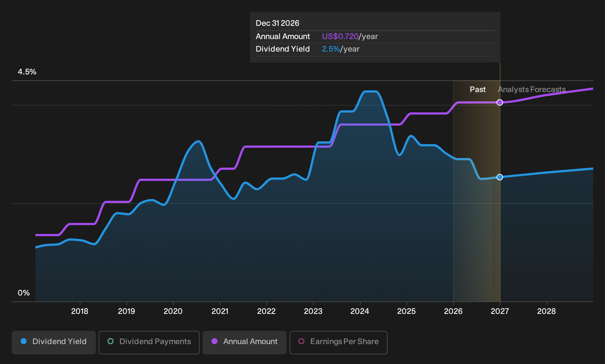Click the 2.5%/year tooltip value

click(340, 49)
